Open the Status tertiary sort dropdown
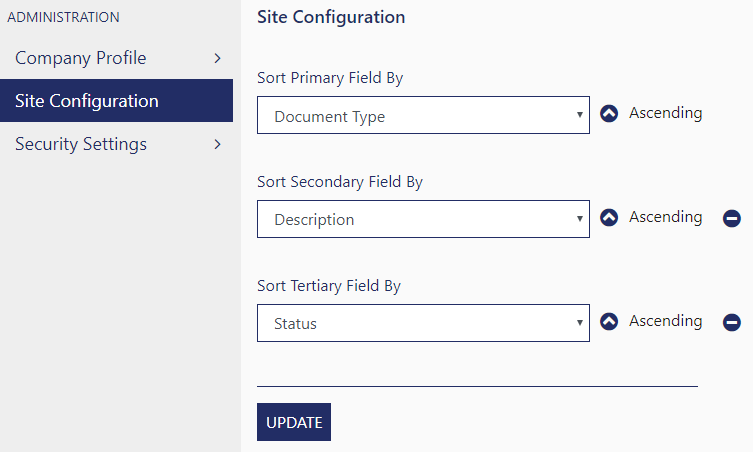The height and width of the screenshot is (452, 753). 423,323
